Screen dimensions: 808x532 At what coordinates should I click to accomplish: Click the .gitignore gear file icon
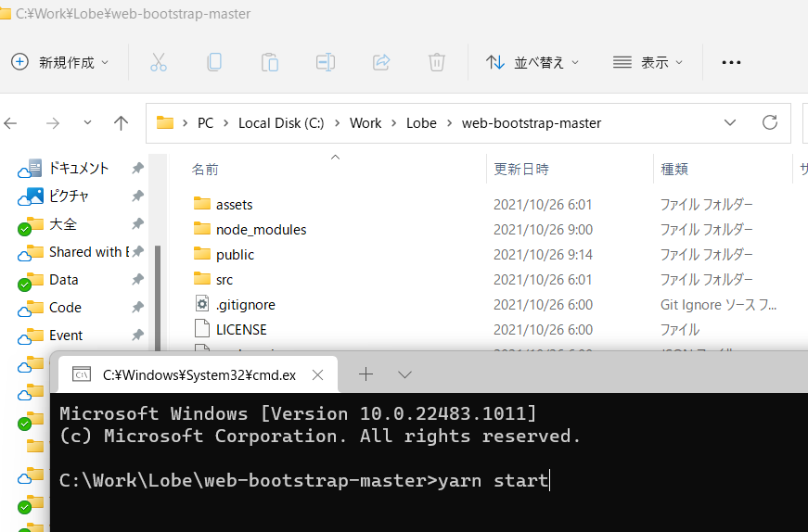click(x=202, y=303)
